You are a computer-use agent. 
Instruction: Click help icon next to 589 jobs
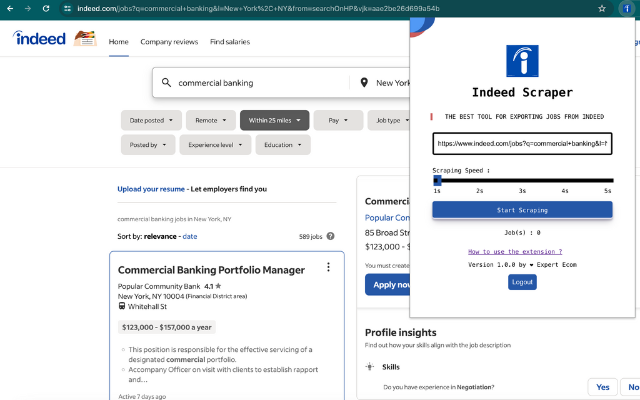(331, 236)
